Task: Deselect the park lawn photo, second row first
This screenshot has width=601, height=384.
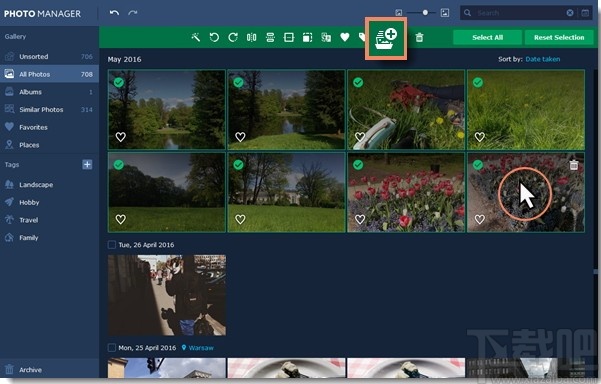Action: point(119,165)
